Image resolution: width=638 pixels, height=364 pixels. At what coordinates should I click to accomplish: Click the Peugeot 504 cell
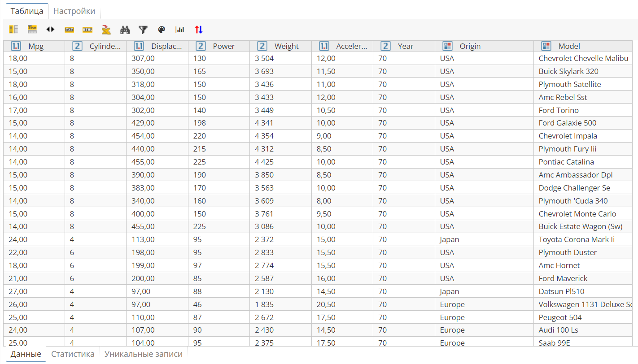pyautogui.click(x=583, y=317)
